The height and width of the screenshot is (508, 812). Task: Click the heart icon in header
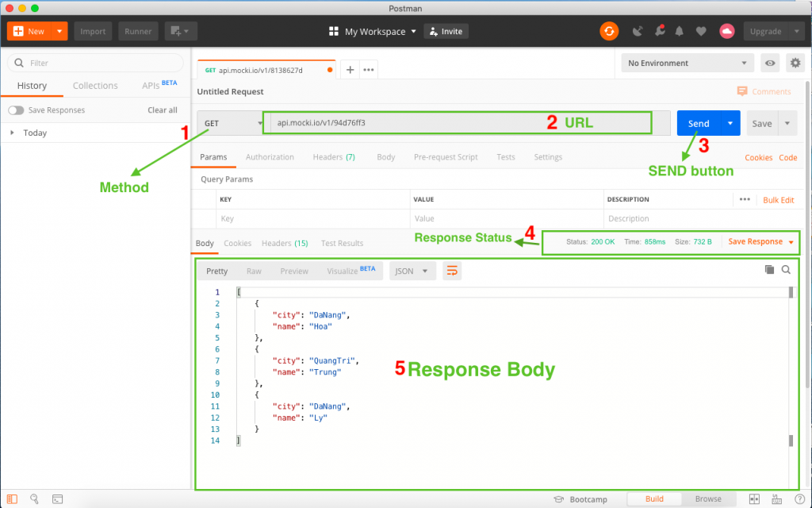coord(701,32)
